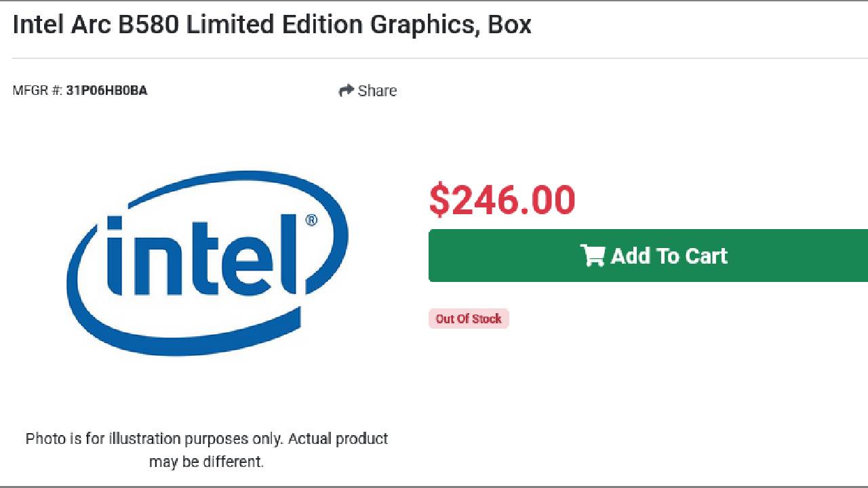Click the "intel" lettering inside the logo
868x488 pixels.
click(x=203, y=258)
